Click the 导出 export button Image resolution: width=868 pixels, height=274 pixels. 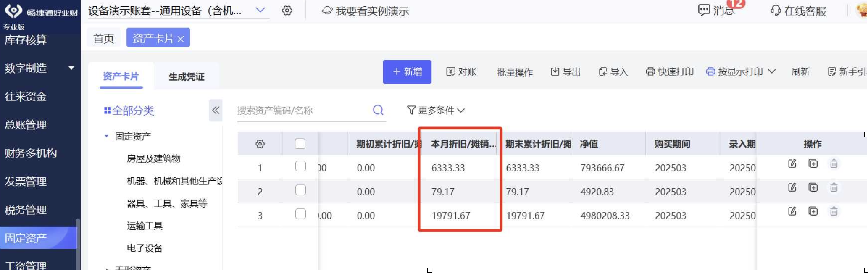tap(566, 72)
